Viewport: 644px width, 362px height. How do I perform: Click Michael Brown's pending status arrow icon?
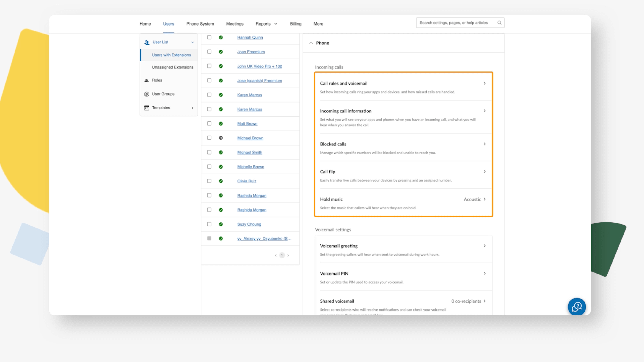(221, 138)
